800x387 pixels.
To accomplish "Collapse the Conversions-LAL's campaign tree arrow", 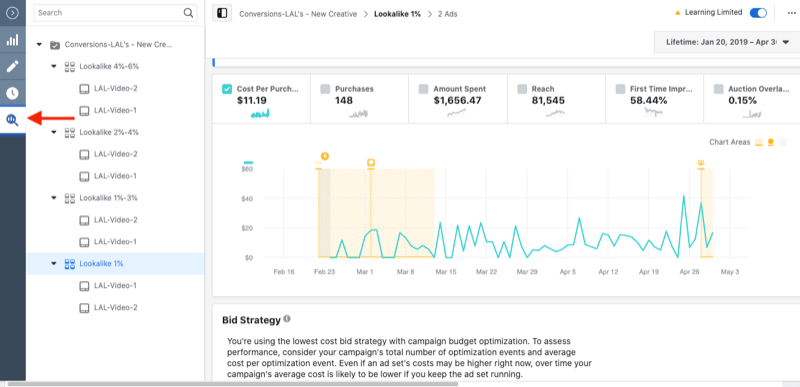I will [39, 45].
